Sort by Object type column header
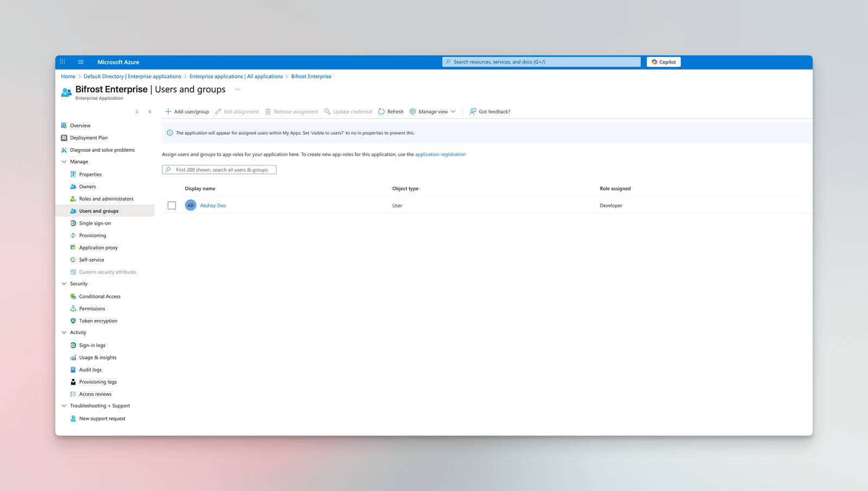 coord(405,189)
